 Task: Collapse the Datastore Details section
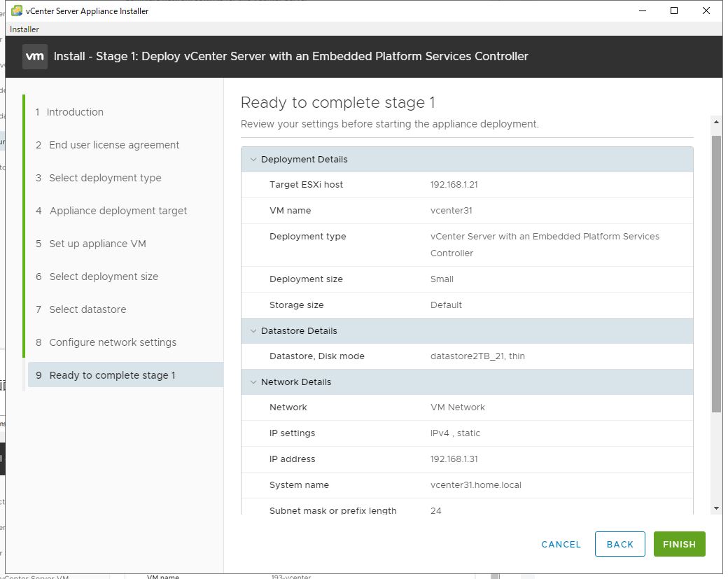point(252,331)
